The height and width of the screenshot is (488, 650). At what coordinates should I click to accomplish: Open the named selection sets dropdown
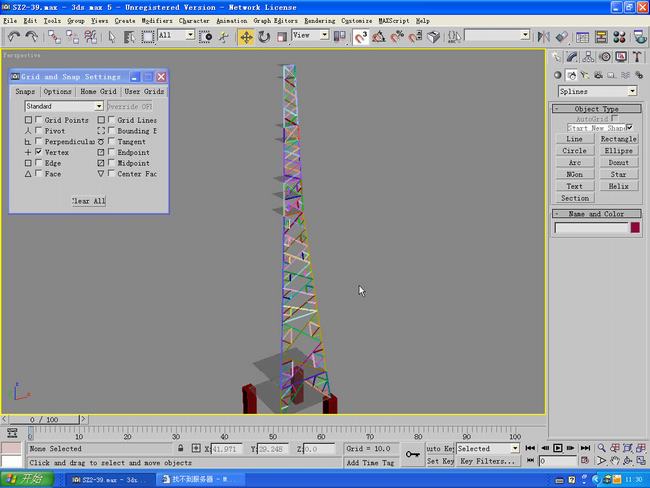[x=525, y=35]
